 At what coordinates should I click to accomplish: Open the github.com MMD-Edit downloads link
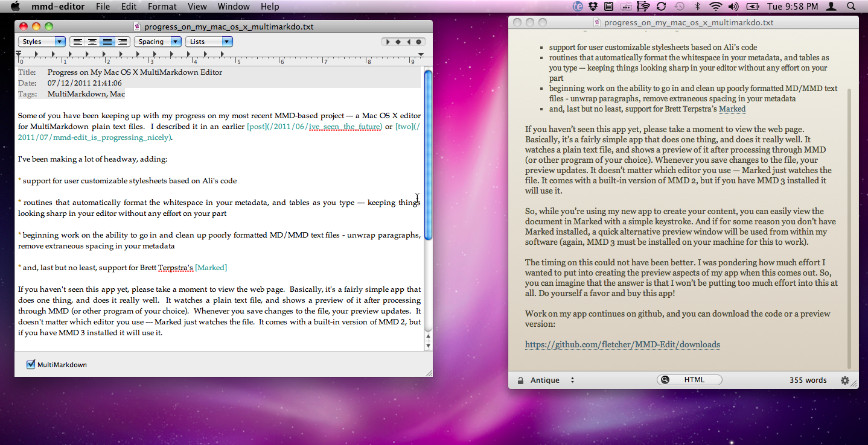click(x=622, y=345)
